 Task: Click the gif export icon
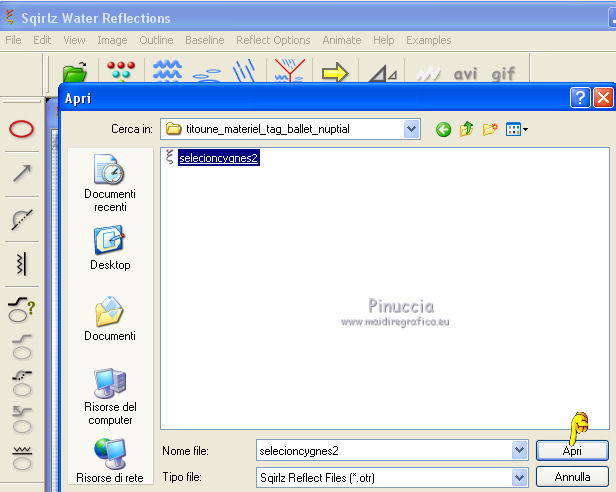pyautogui.click(x=503, y=73)
